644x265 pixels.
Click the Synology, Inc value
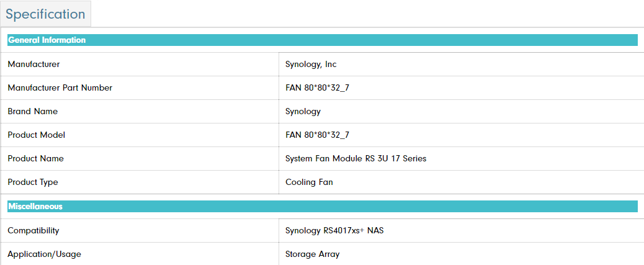311,64
